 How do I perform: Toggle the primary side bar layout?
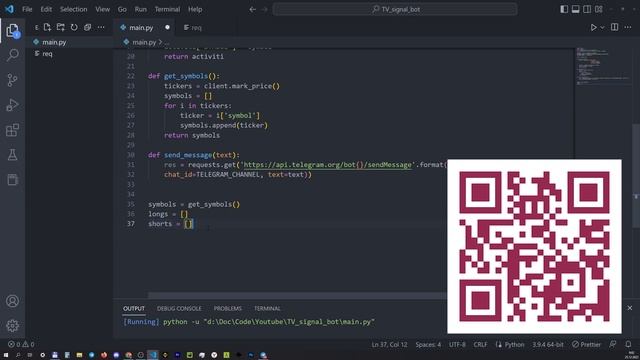[564, 9]
